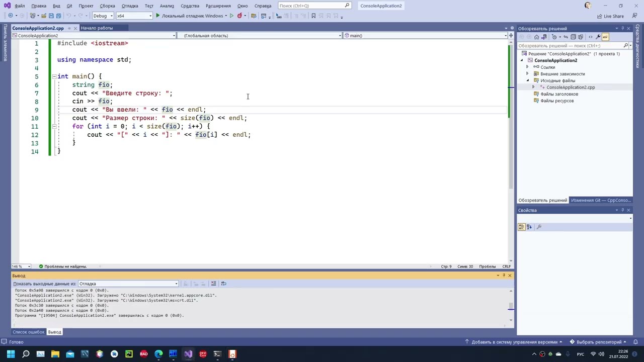Click the Home icon in Solution Explorer
Image resolution: width=644 pixels, height=362 pixels.
click(x=536, y=37)
